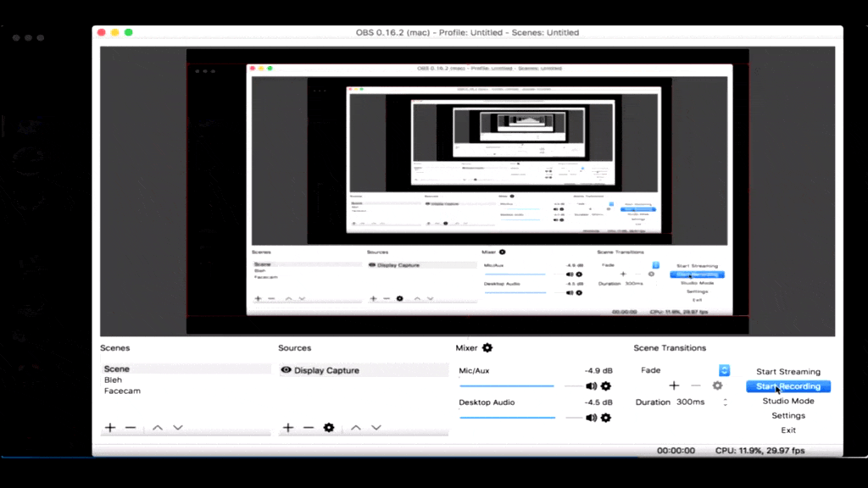Add a new scene with plus button
Image resolution: width=868 pixels, height=488 pixels.
(x=110, y=428)
